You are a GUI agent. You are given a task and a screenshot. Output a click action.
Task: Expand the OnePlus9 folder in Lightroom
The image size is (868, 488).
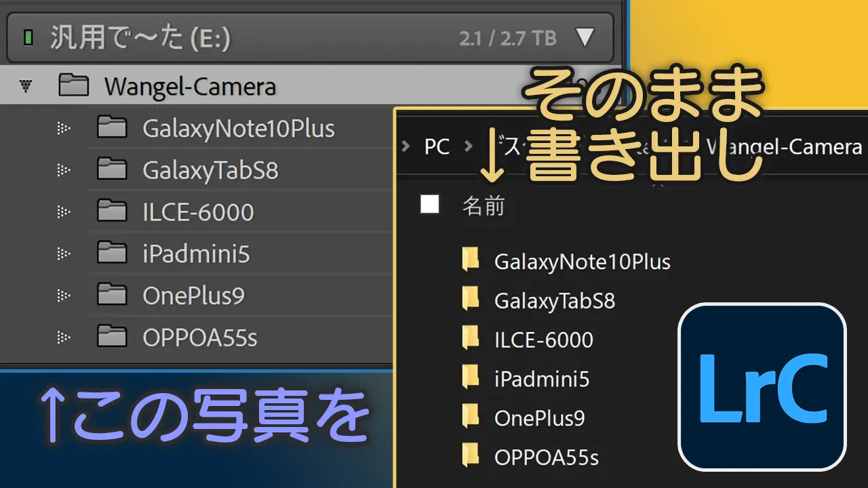pyautogui.click(x=64, y=296)
